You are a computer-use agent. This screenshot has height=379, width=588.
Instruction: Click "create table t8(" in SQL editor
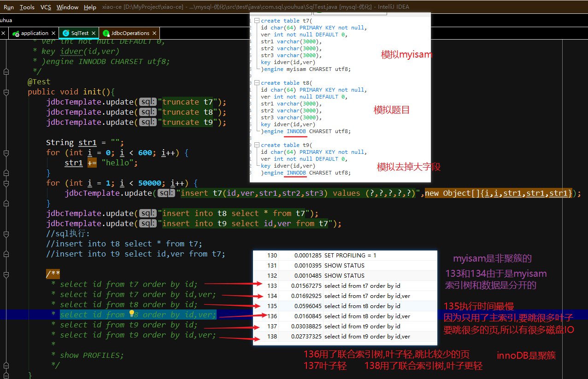tap(286, 83)
